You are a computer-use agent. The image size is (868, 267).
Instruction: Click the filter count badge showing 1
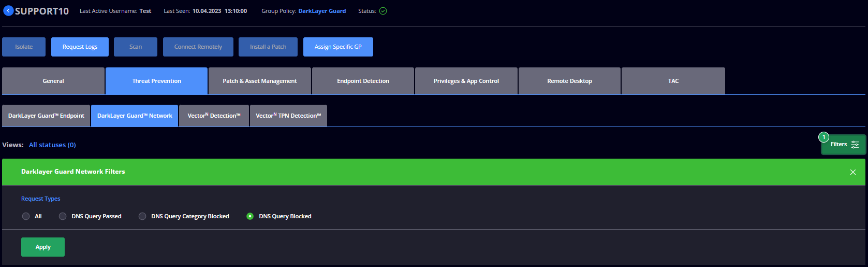[823, 137]
